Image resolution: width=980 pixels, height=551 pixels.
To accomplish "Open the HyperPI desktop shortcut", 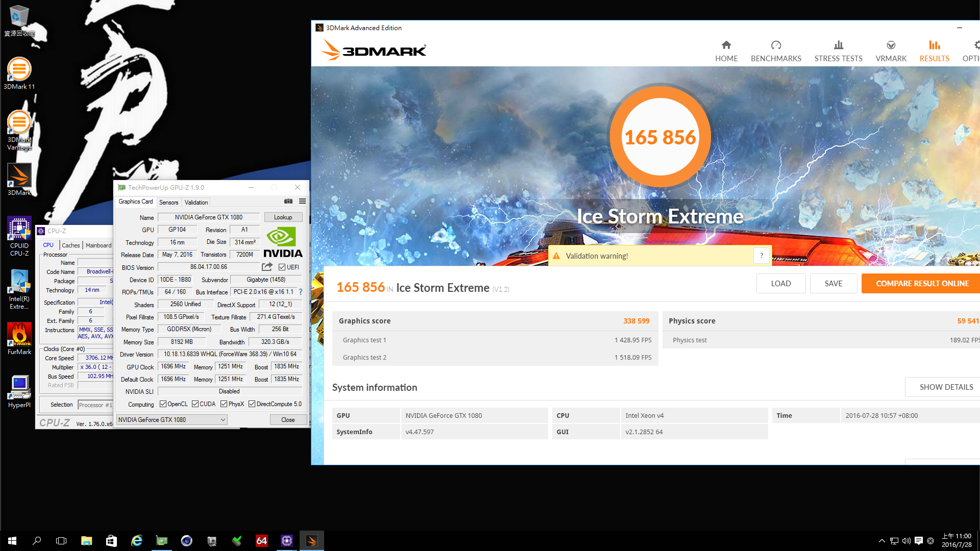I will click(19, 392).
